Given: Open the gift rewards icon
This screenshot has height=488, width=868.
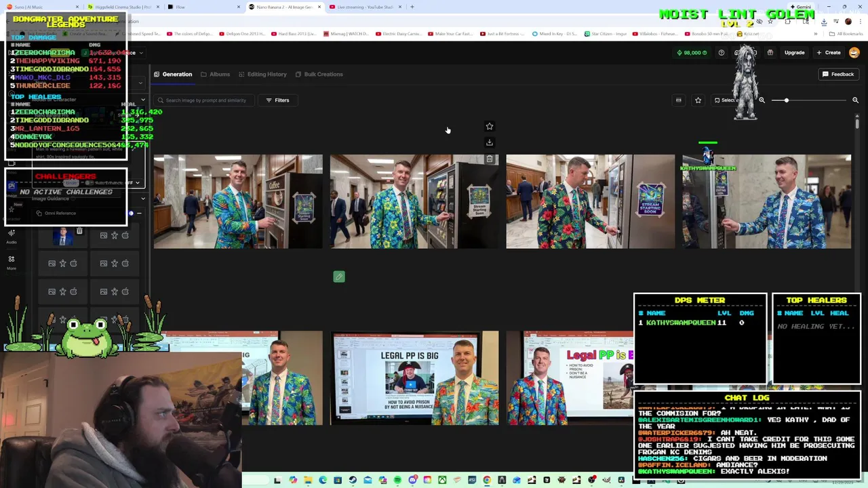Looking at the screenshot, I should (x=770, y=53).
